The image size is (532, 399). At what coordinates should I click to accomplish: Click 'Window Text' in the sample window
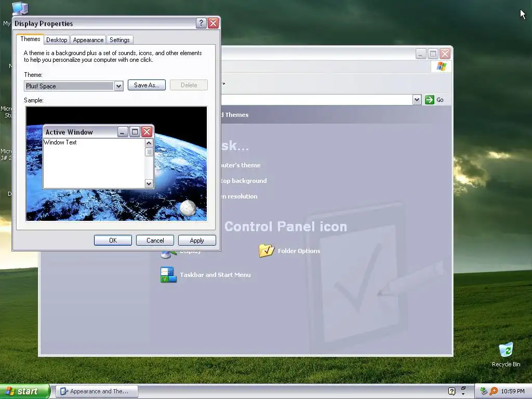pos(60,142)
